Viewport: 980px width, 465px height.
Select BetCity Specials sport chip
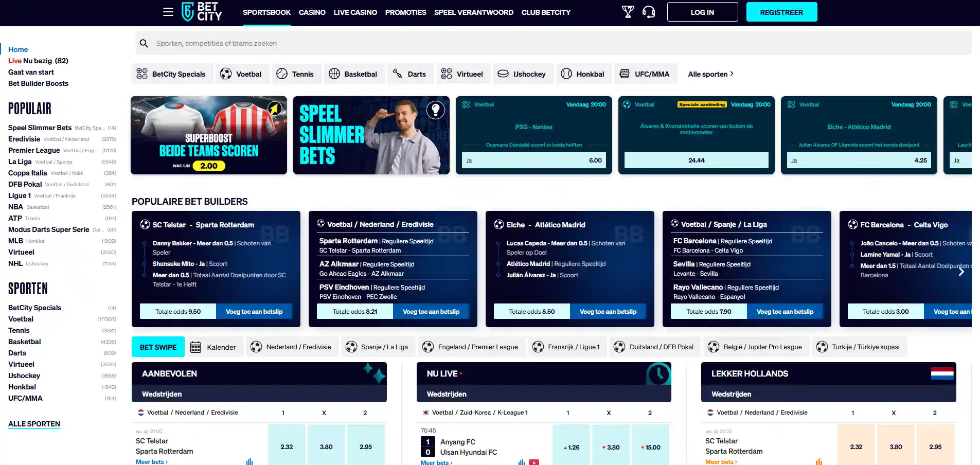tap(171, 74)
